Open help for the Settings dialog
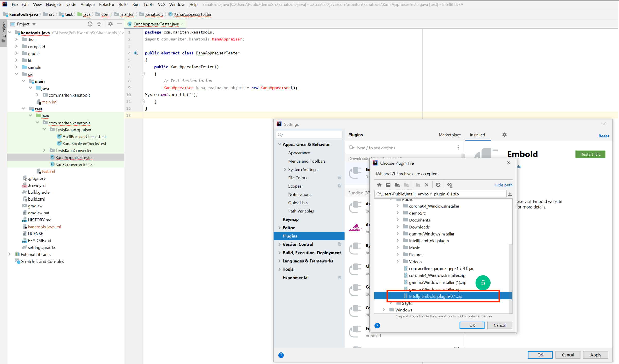Image resolution: width=619 pixels, height=364 pixels. 281,355
